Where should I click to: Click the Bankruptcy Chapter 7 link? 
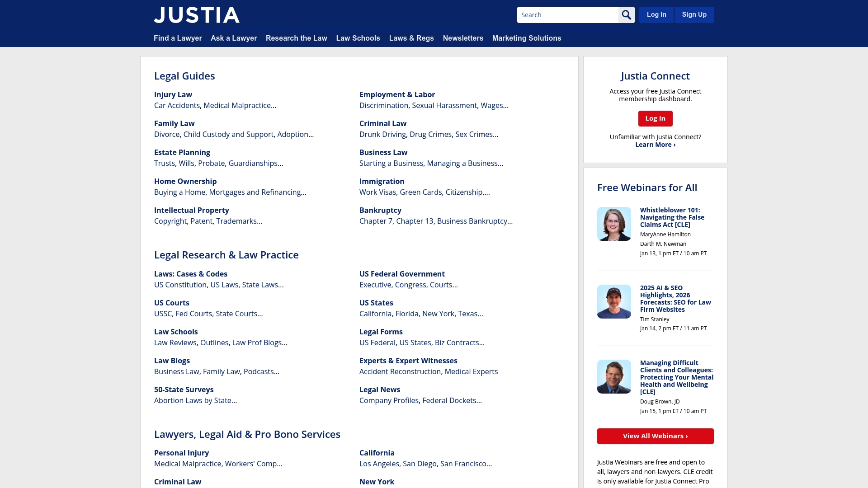[x=376, y=221]
